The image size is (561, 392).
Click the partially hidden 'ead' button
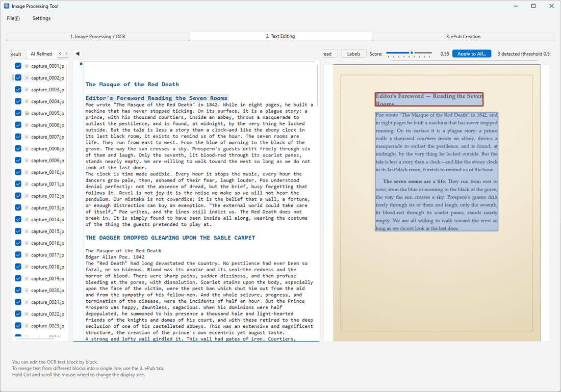[x=330, y=54]
